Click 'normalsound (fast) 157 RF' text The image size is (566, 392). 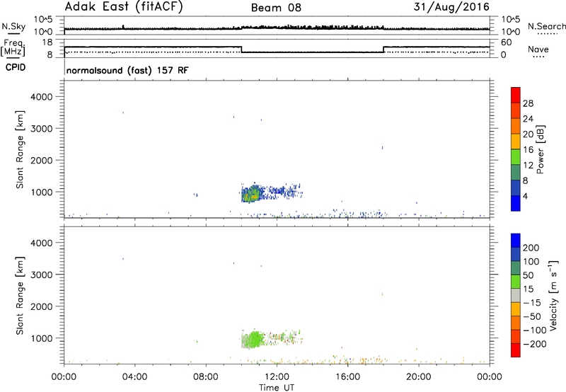pos(127,70)
